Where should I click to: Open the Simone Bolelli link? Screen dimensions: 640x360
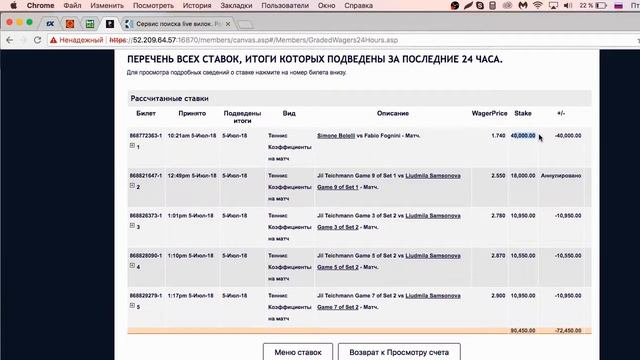tap(336, 136)
